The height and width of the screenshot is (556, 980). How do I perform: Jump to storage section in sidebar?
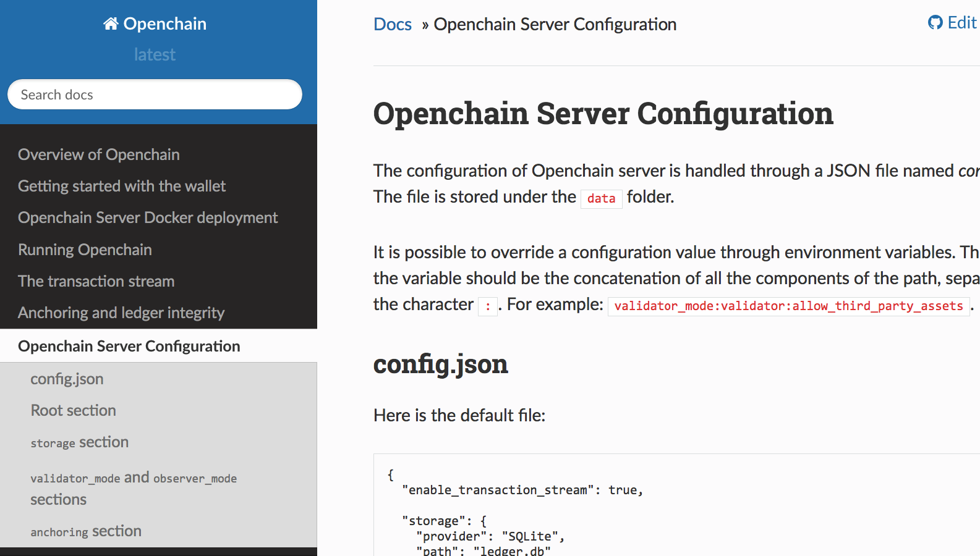tap(80, 442)
